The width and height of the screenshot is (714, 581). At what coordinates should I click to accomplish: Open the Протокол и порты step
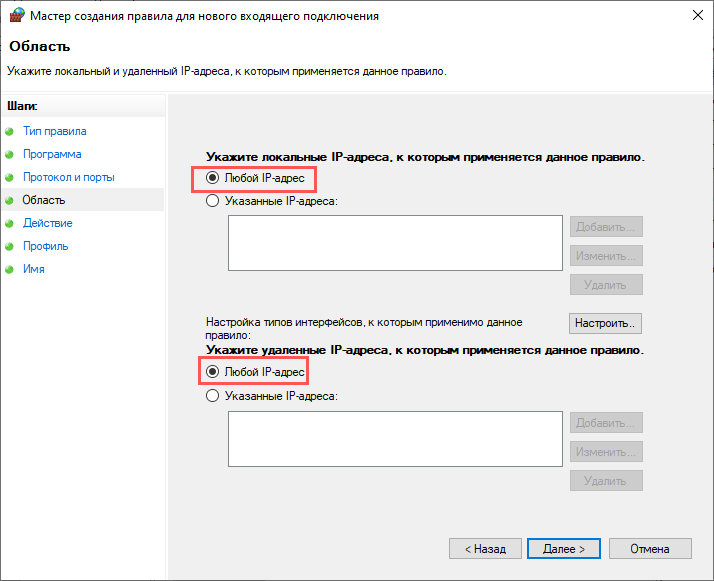pos(69,177)
